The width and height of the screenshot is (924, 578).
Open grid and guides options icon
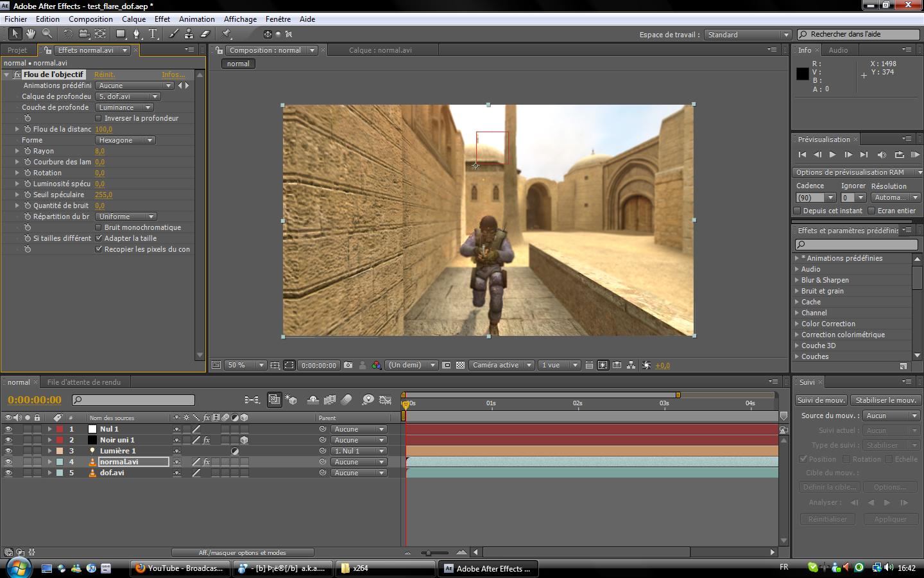point(275,365)
